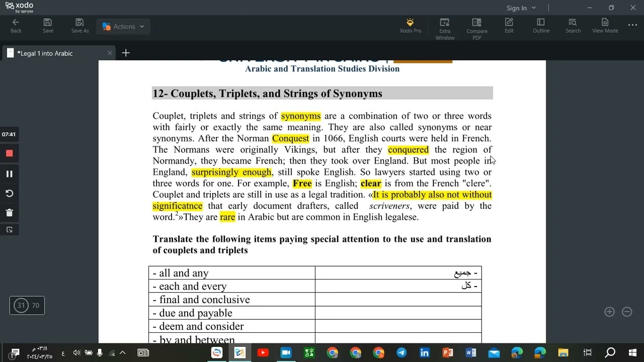This screenshot has width=644, height=362.
Task: Open the Actions dropdown menu
Action: coord(123,27)
